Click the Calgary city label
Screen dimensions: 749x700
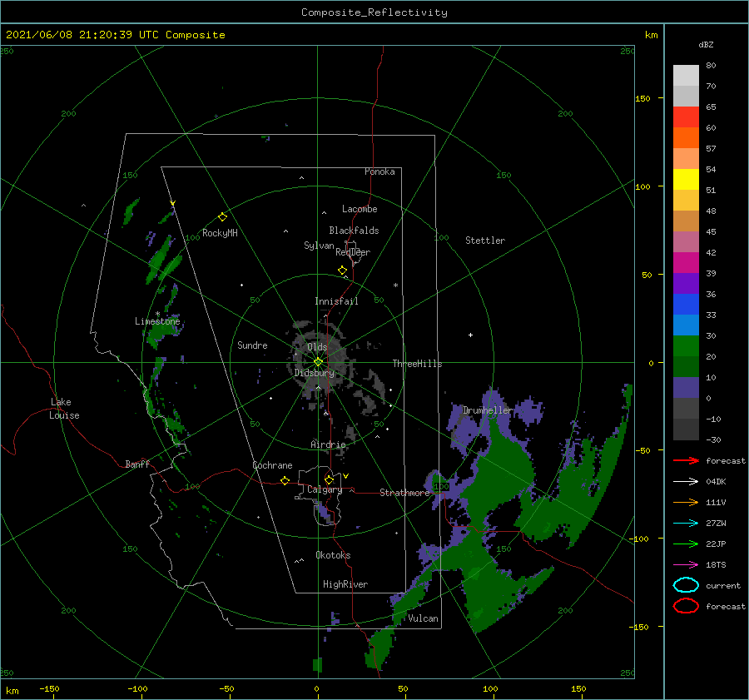(325, 489)
